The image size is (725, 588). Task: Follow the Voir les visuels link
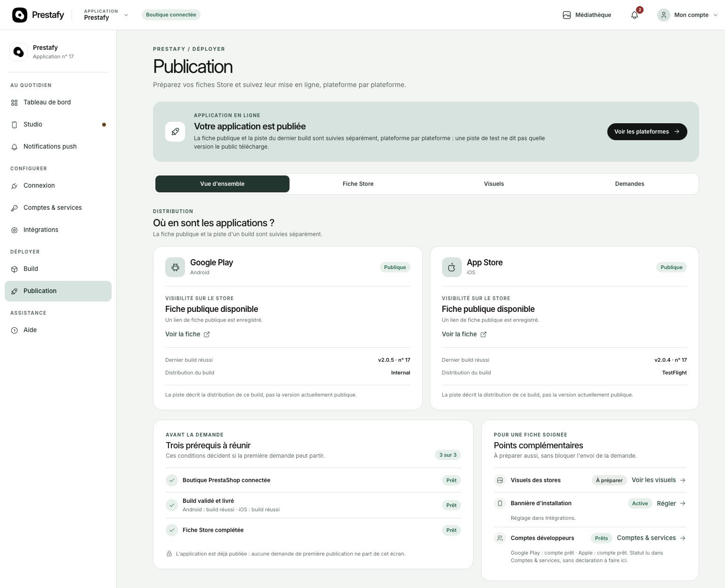(x=659, y=480)
